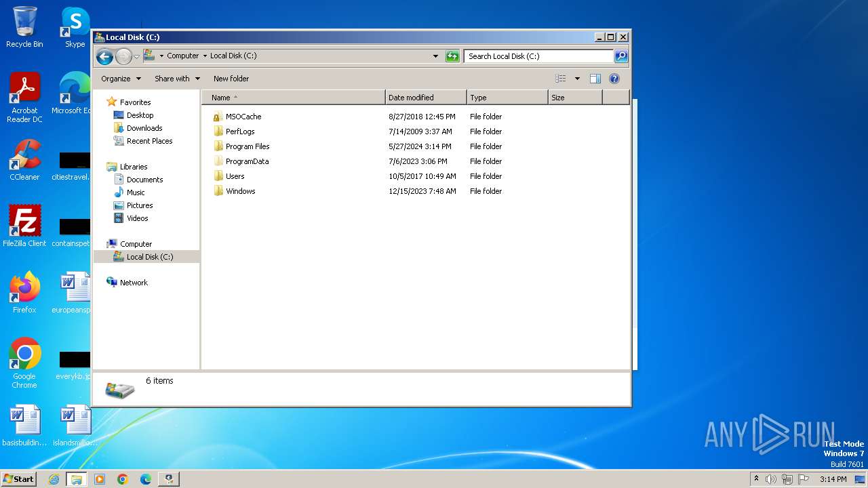Viewport: 868px width, 488px height.
Task: Launch Microsoft Edge from taskbar
Action: [145, 479]
